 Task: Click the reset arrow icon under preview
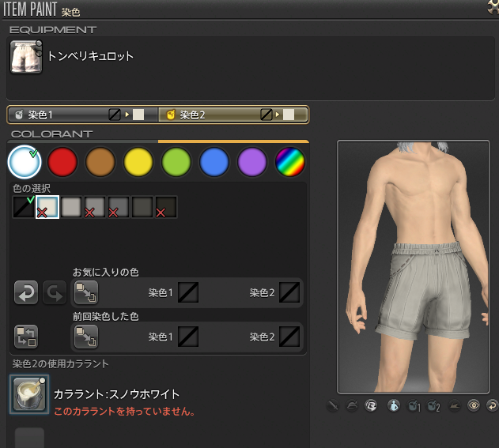(x=492, y=407)
